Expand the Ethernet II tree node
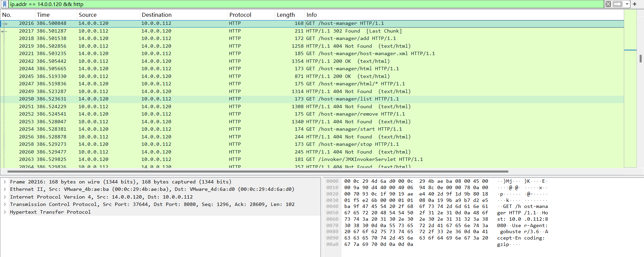This screenshot has width=644, height=257. click(x=5, y=189)
